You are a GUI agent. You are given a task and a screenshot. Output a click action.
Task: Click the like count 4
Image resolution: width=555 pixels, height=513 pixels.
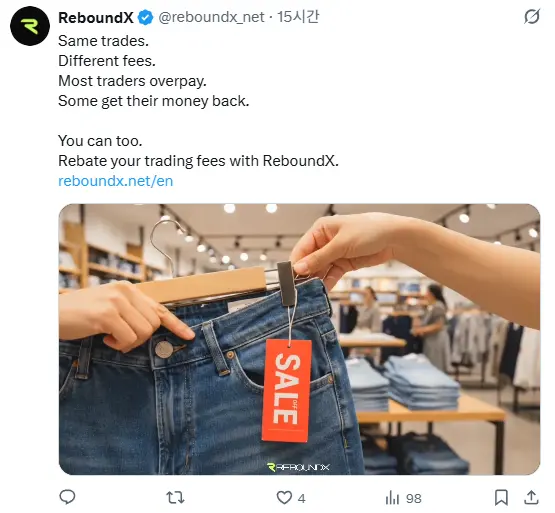[x=301, y=498]
